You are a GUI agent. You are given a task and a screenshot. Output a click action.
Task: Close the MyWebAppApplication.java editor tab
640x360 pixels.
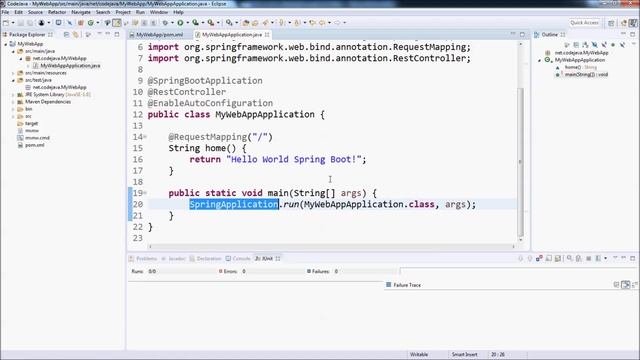pos(267,35)
